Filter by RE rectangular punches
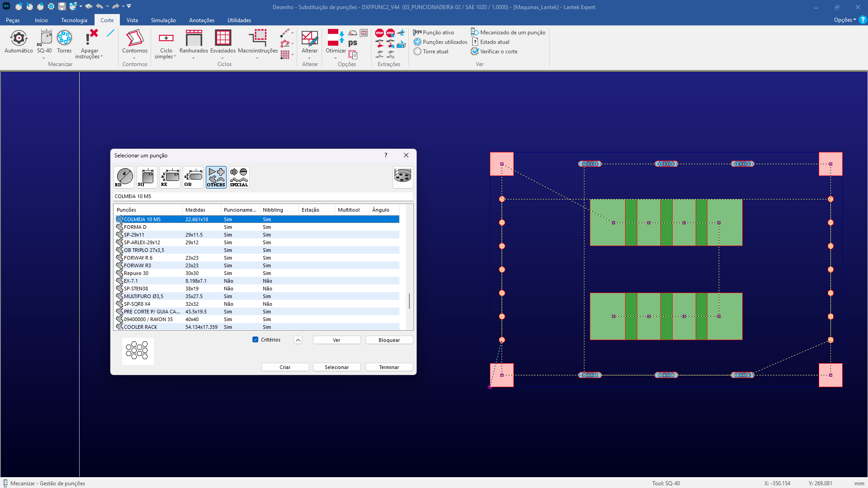 coord(170,177)
